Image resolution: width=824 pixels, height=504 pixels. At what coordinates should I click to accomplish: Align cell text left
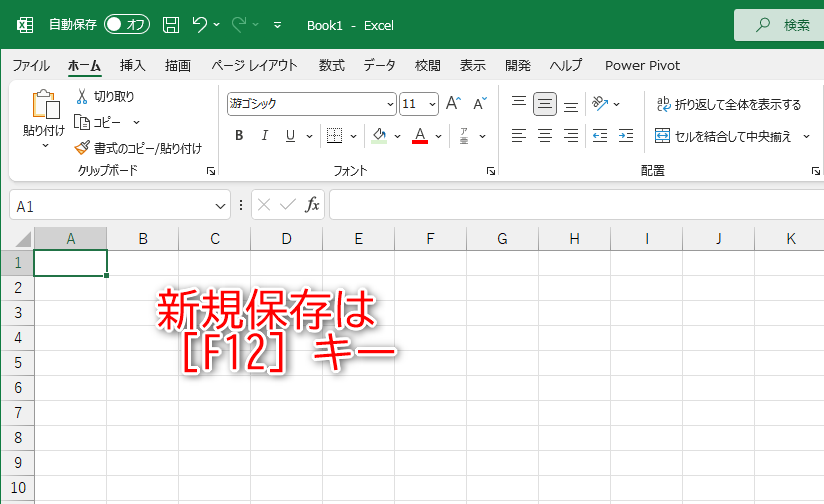tap(519, 136)
